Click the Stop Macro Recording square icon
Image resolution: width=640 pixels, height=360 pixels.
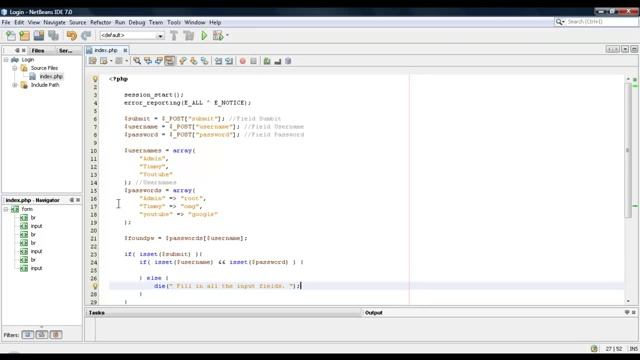click(253, 61)
